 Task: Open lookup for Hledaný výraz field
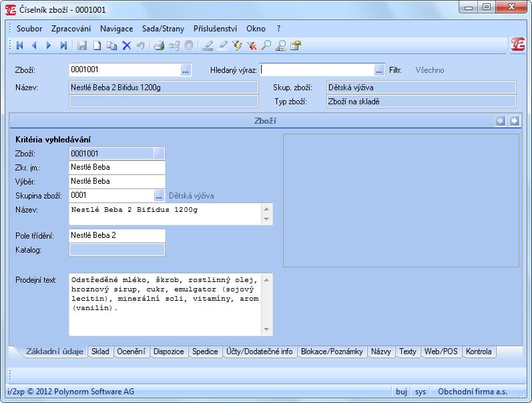click(x=379, y=70)
